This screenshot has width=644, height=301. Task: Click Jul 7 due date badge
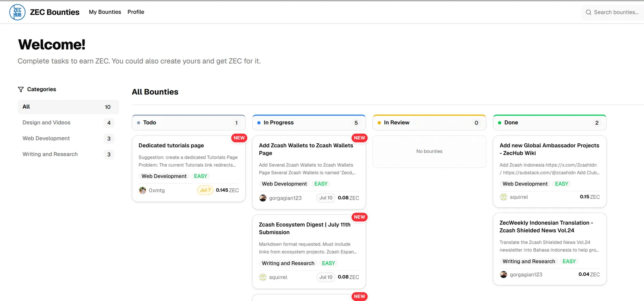[x=205, y=190]
